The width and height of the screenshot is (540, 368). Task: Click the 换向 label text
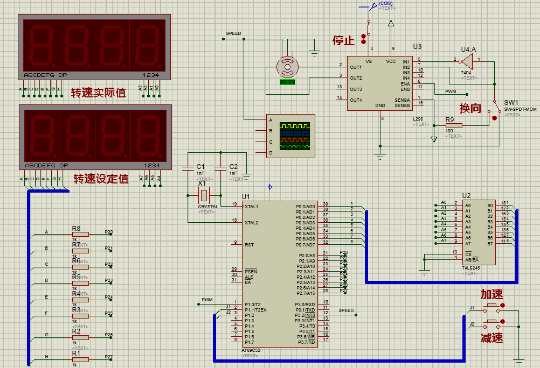click(470, 108)
